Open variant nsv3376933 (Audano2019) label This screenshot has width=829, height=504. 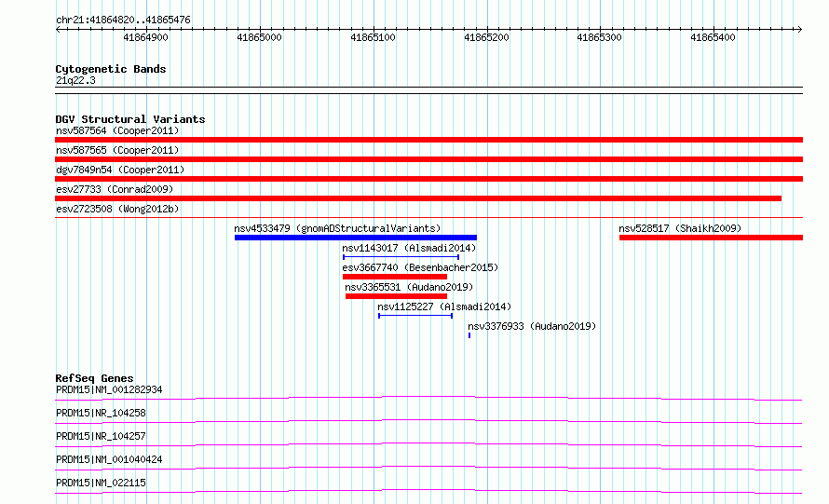coord(532,326)
